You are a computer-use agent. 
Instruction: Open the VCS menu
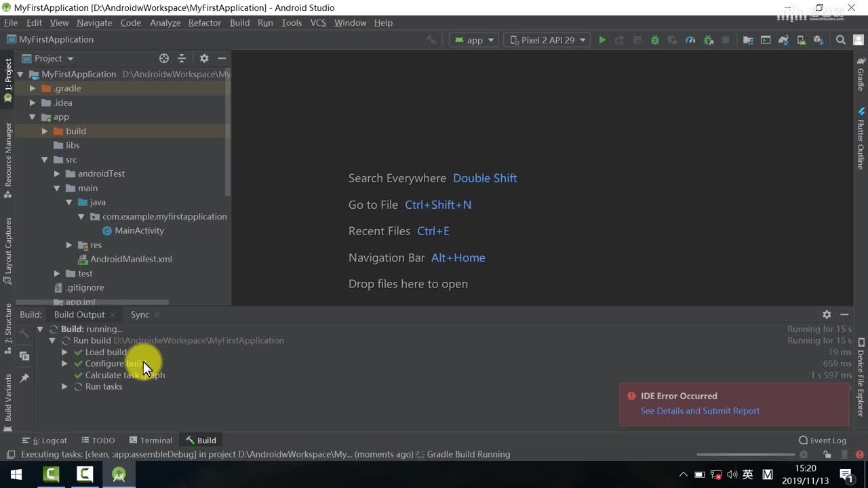[x=318, y=22]
